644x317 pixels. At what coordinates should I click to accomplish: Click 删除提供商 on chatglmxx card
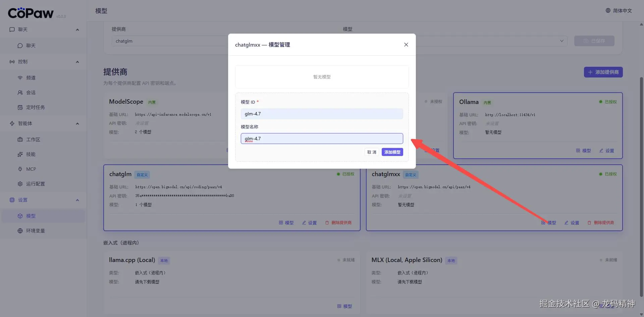(x=601, y=223)
